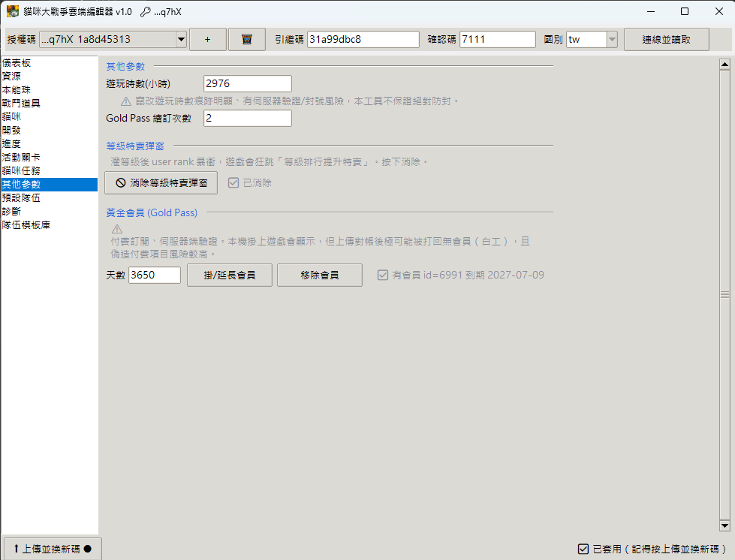This screenshot has width=735, height=560.
Task: Open 預設隊伍 in the sidebar
Action: click(50, 197)
